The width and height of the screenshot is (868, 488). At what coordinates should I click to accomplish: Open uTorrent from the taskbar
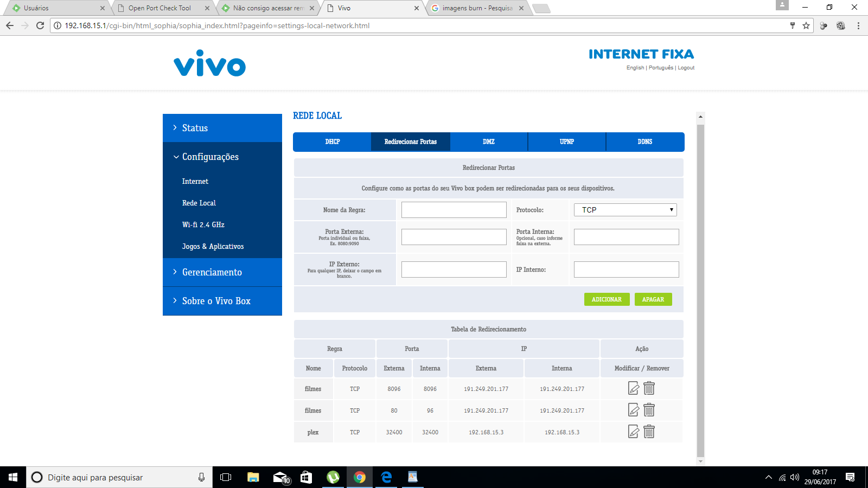pyautogui.click(x=333, y=477)
